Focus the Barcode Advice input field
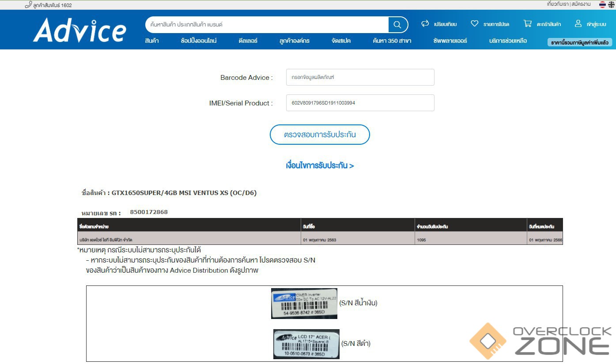The height and width of the screenshot is (364, 616). (360, 77)
